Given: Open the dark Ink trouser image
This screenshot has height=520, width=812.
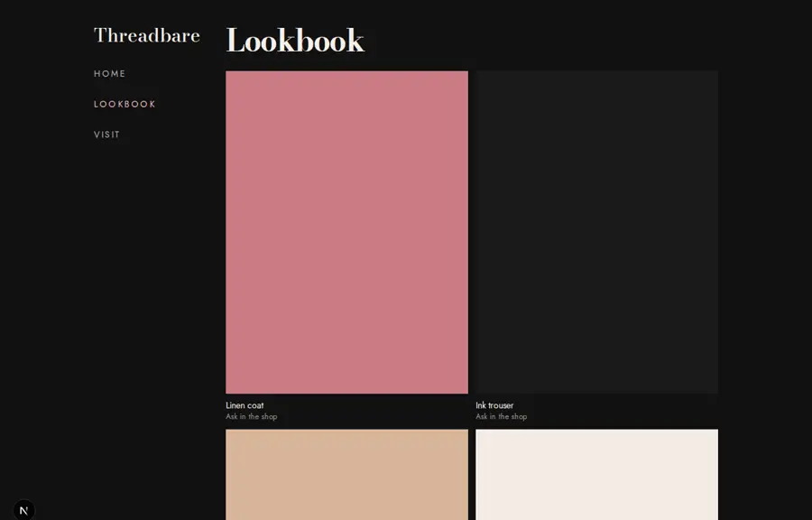Looking at the screenshot, I should click(x=596, y=232).
